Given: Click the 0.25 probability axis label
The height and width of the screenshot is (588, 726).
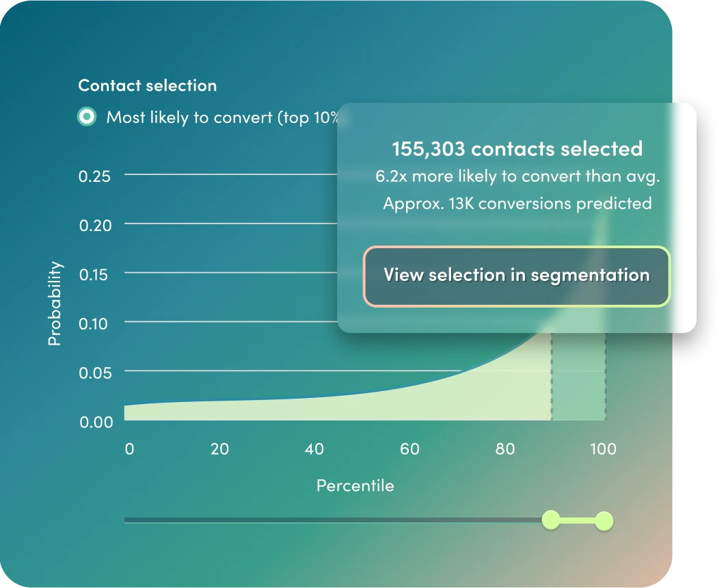Looking at the screenshot, I should (x=94, y=176).
